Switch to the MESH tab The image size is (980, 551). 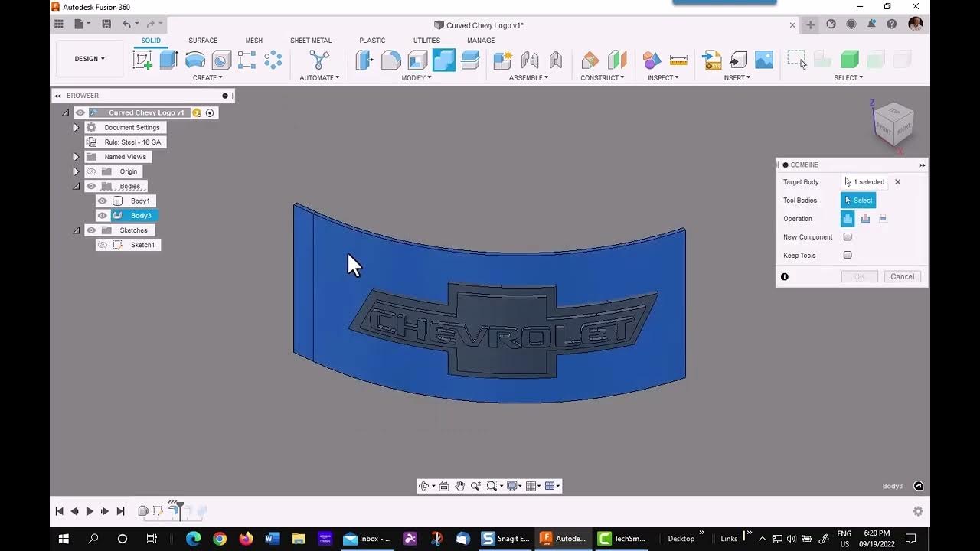(x=253, y=41)
